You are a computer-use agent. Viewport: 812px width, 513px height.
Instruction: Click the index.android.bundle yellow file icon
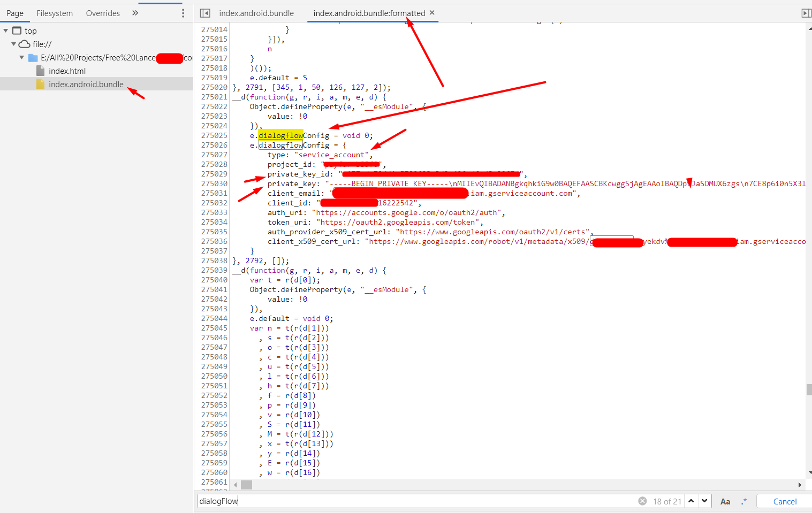click(40, 84)
